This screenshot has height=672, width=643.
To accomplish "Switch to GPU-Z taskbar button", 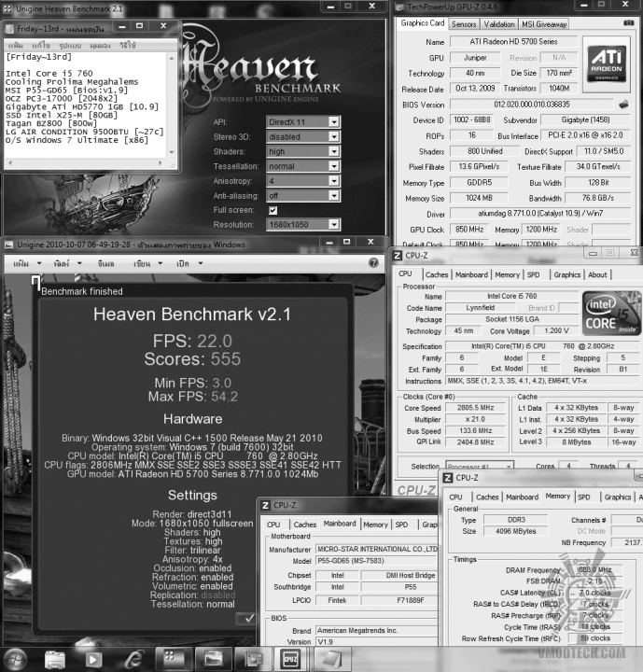I will click(253, 659).
